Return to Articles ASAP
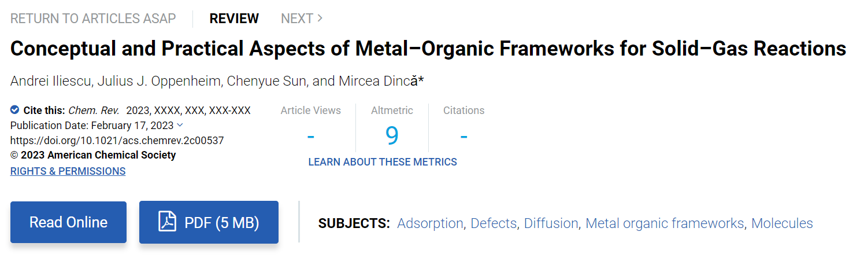The width and height of the screenshot is (868, 272). pyautogui.click(x=93, y=19)
